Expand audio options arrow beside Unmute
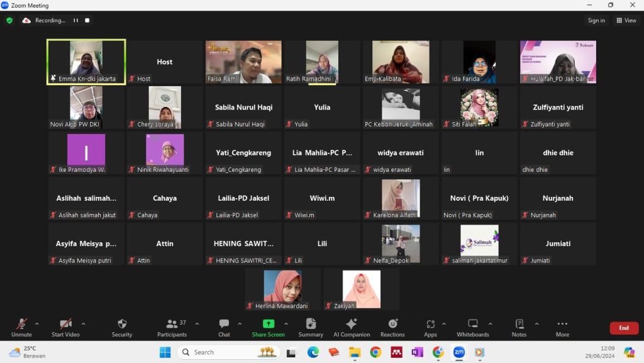This screenshot has height=363, width=644. [36, 324]
